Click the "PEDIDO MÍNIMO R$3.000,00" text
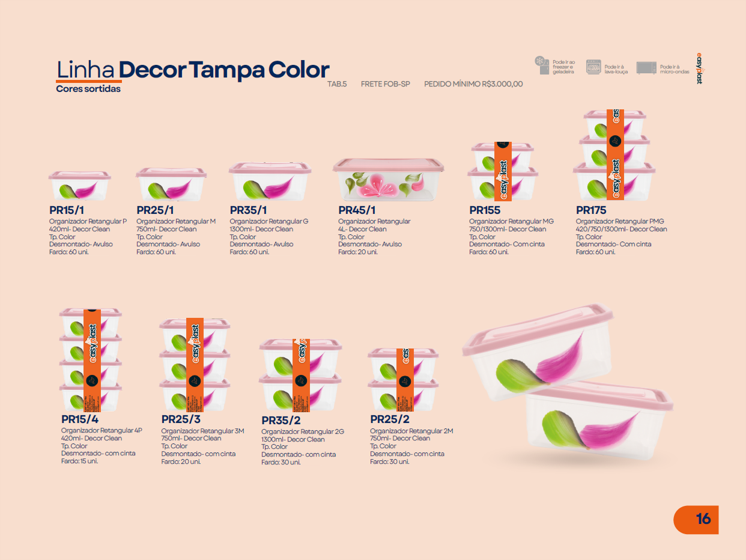The height and width of the screenshot is (560, 746). tap(473, 84)
